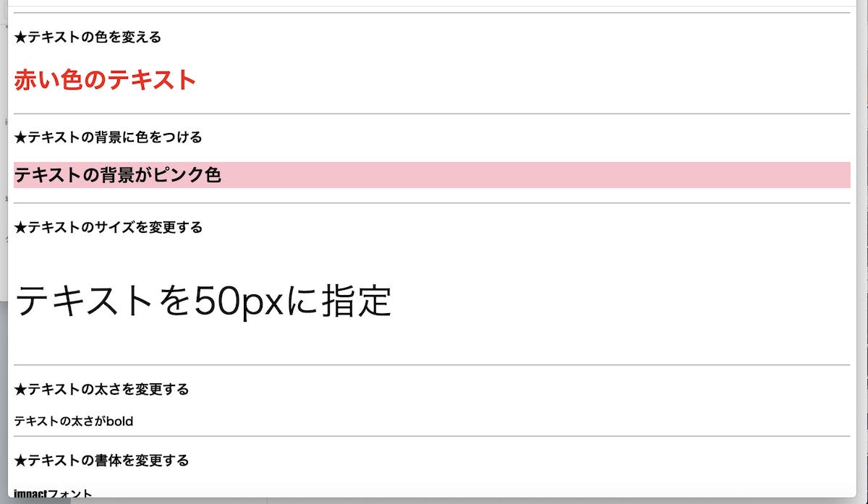The height and width of the screenshot is (504, 868).
Task: Click the heading テキストの色を変える
Action: pos(94,37)
